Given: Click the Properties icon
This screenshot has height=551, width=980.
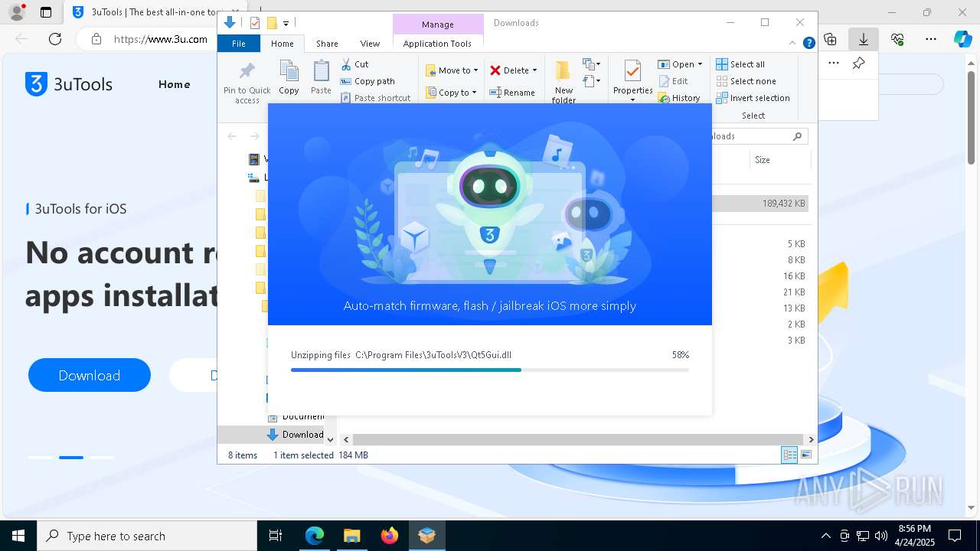Looking at the screenshot, I should pos(632,72).
